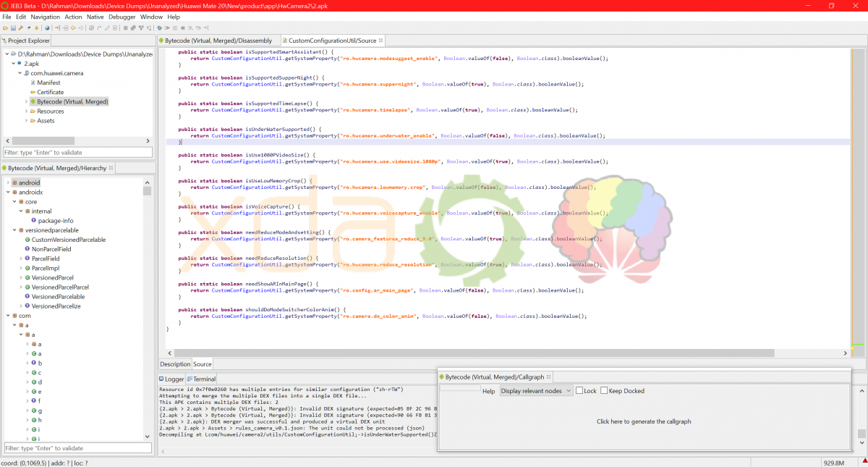Viewport: 868px width, 467px height.
Task: Close the Bytecode Hierarchy panel tab
Action: 111,168
